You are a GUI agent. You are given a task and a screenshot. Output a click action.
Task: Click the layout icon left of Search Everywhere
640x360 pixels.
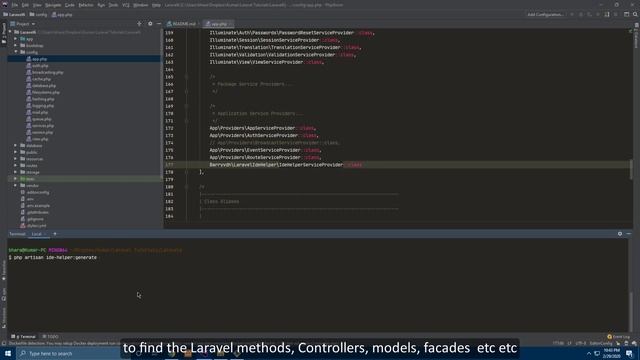(x=626, y=14)
